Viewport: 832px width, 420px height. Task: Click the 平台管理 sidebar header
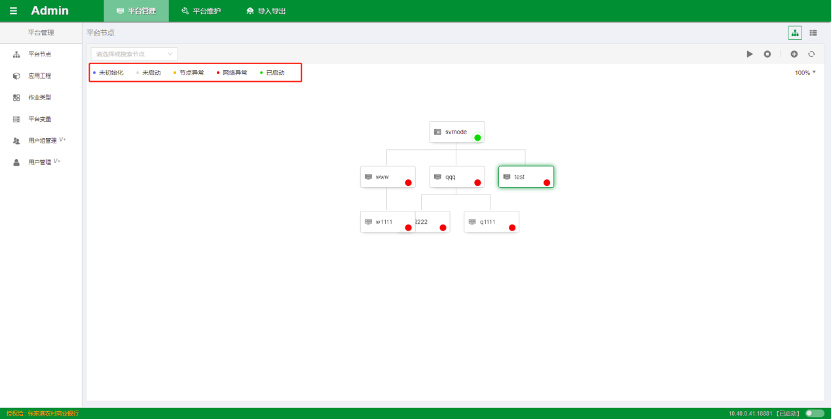pos(41,33)
